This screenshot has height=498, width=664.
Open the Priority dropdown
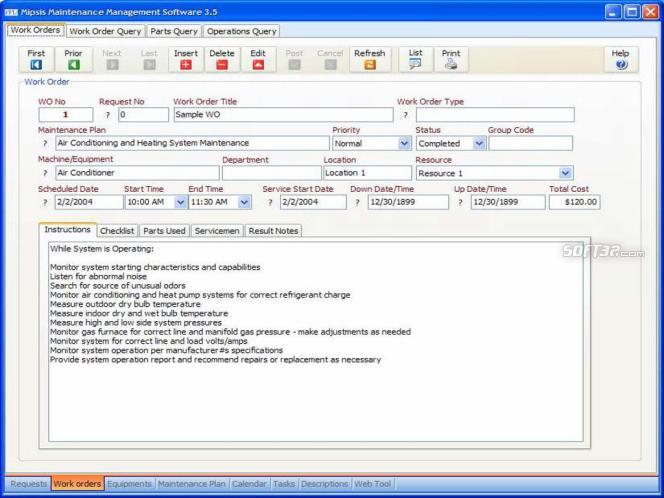click(x=404, y=144)
